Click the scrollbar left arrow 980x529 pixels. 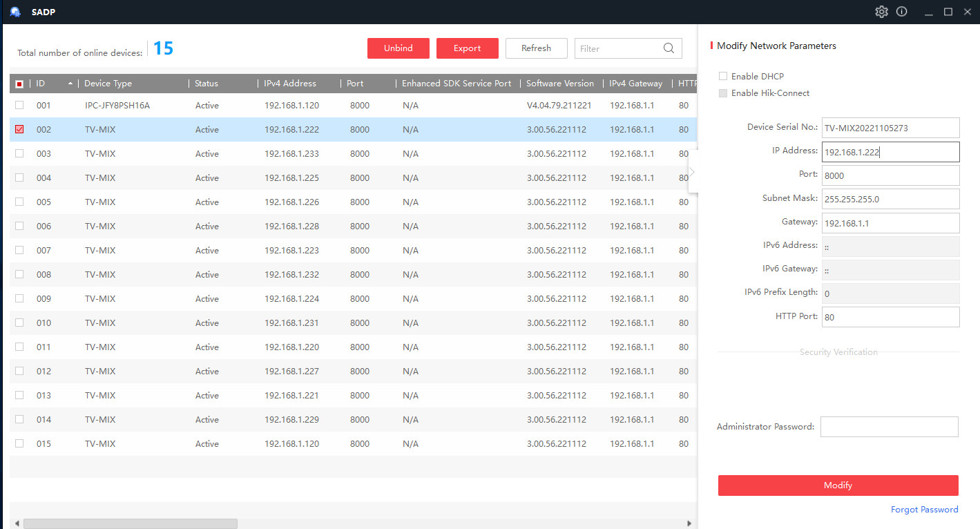[17, 523]
